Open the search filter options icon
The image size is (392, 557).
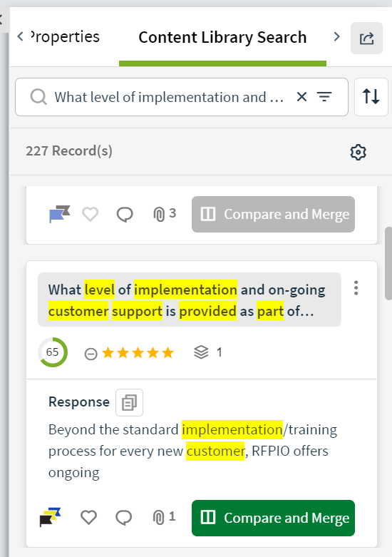tap(324, 96)
